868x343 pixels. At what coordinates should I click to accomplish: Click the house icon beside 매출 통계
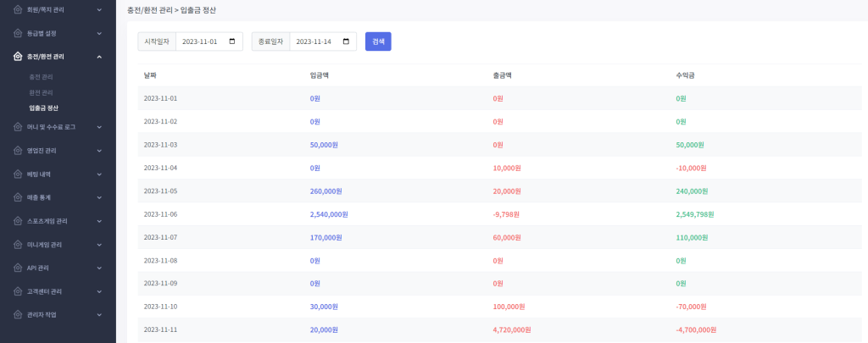[18, 197]
